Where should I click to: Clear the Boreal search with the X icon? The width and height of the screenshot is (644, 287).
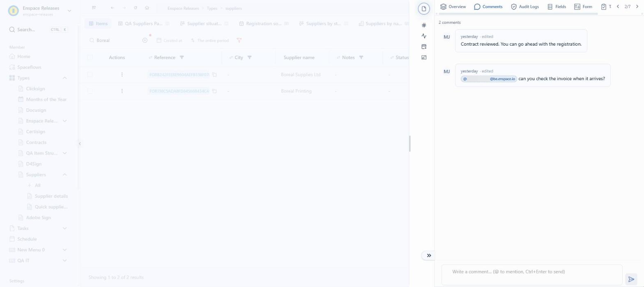coord(145,40)
